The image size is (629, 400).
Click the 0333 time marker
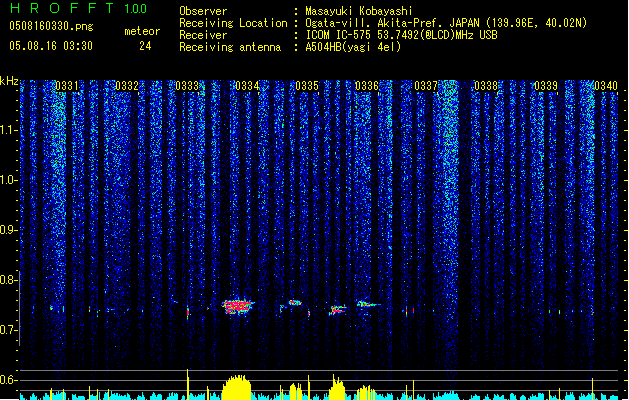pyautogui.click(x=187, y=86)
